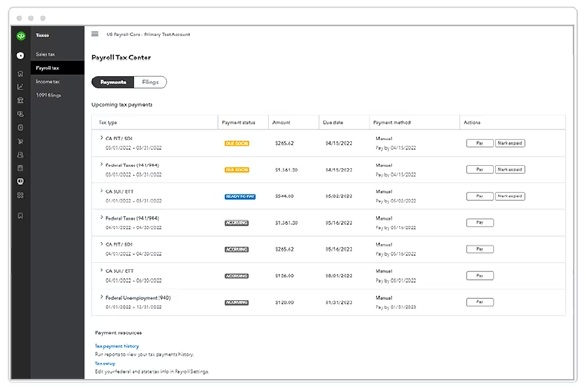Click Pay for Federal Unemployment (940)
The height and width of the screenshot is (392, 586).
[x=479, y=302]
